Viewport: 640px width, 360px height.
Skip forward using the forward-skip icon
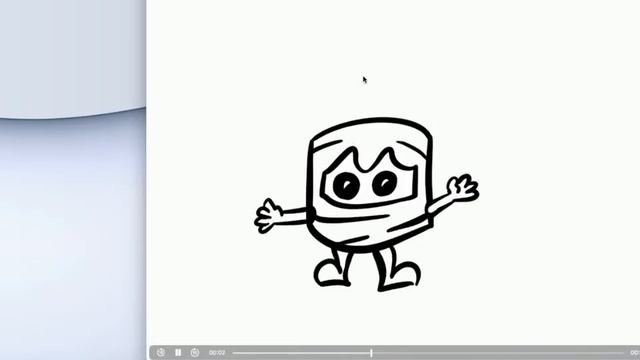195,352
